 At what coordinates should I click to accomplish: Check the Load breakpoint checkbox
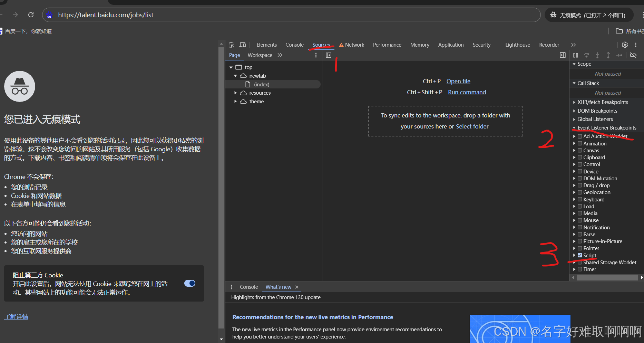click(580, 206)
